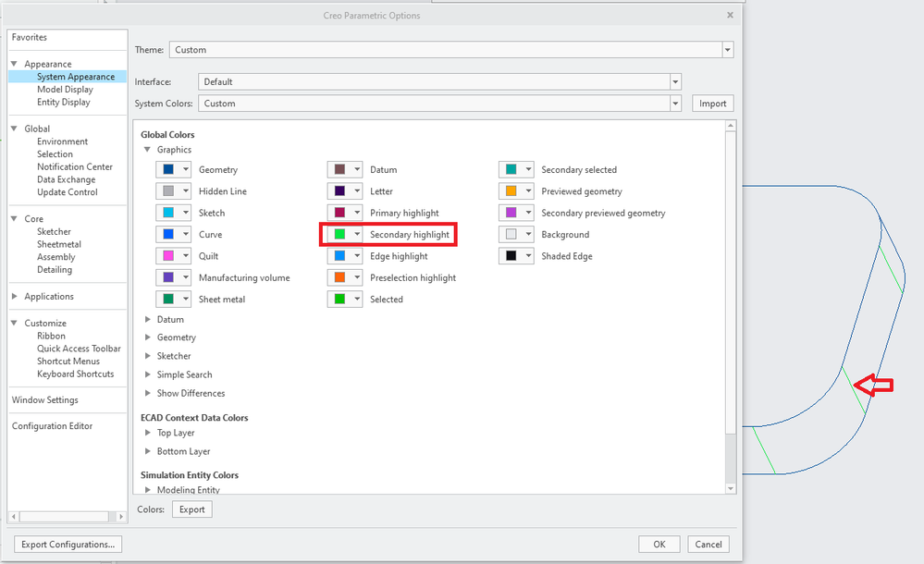Screen dimensions: 924x564
Task: Open Model Display options
Action: (65, 90)
